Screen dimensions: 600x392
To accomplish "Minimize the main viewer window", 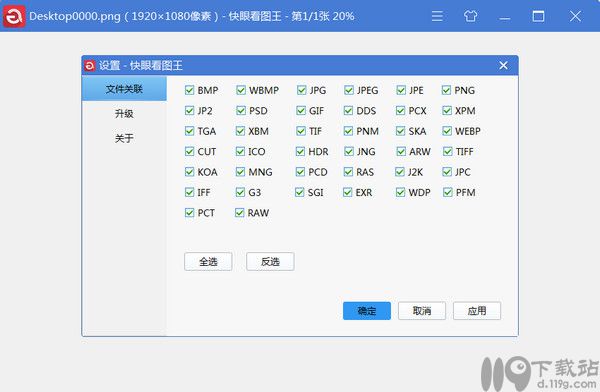I will coord(504,18).
